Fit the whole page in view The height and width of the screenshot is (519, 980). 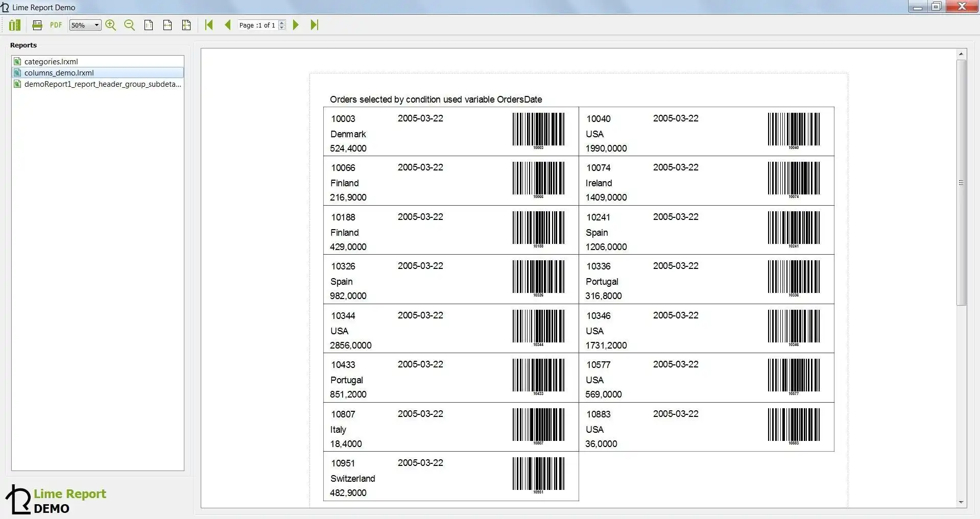coord(186,25)
